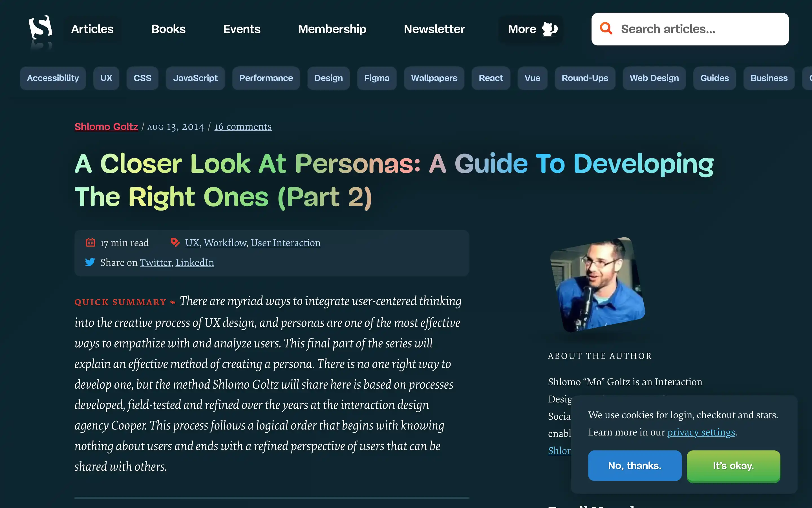
Task: Click the Aug 13, 2014 date
Action: (175, 127)
